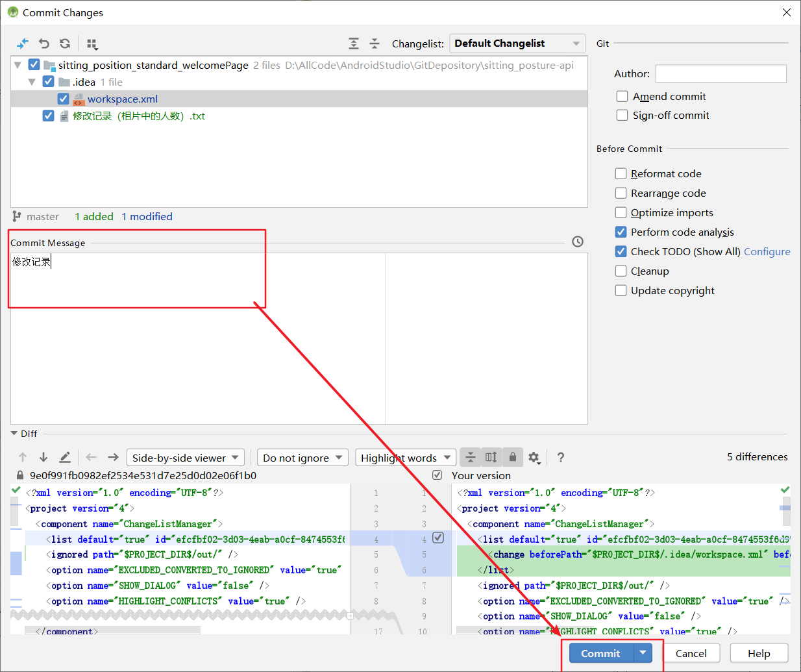
Task: Click the next file right arrow
Action: click(x=113, y=457)
